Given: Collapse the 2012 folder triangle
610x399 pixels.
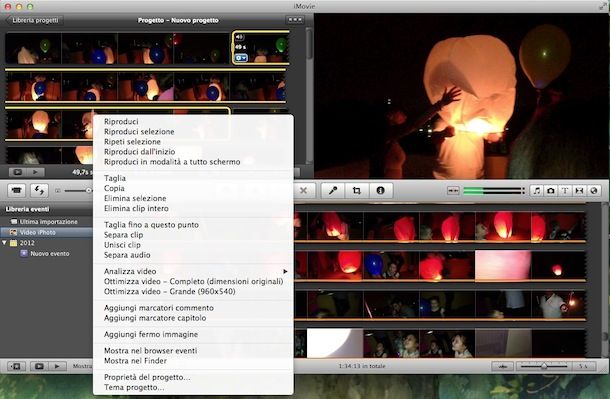Looking at the screenshot, I should point(5,243).
